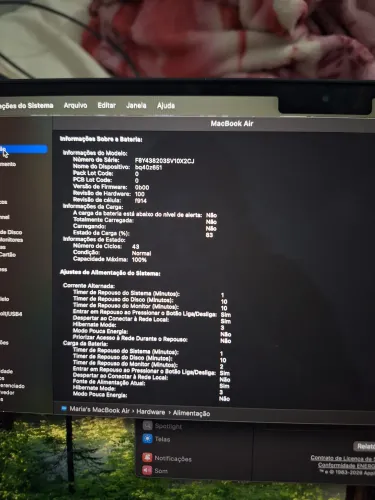The height and width of the screenshot is (500, 375).
Task: Open the Arquivo menu
Action: [75, 105]
